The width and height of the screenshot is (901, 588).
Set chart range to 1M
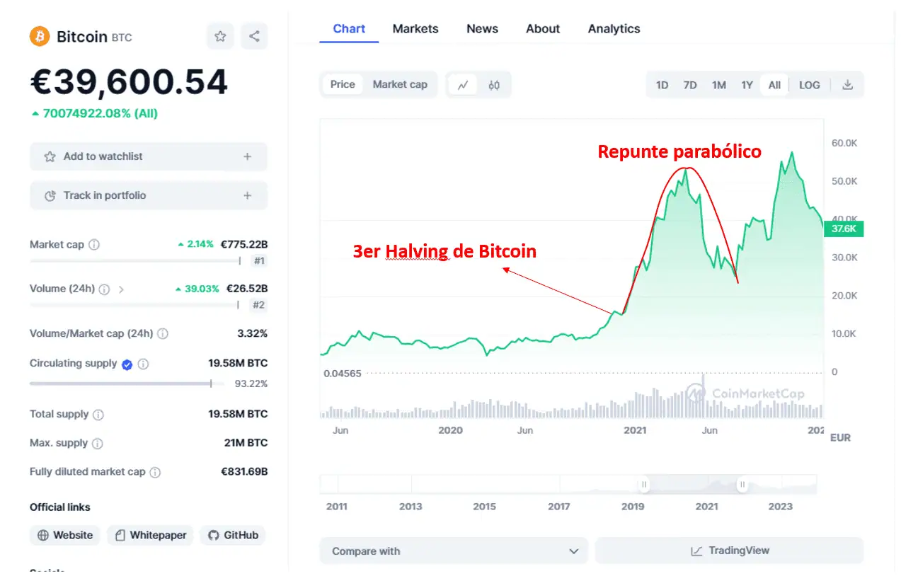(x=718, y=85)
